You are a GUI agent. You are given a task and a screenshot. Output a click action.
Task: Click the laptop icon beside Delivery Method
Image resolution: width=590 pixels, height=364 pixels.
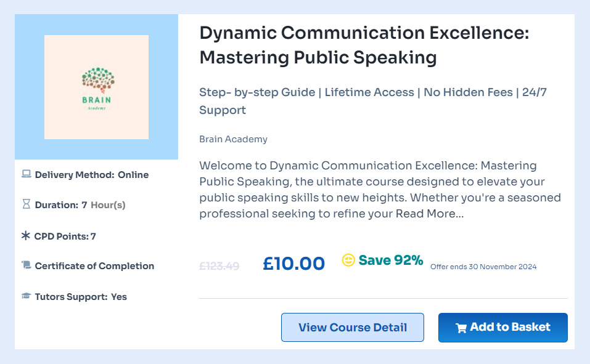[27, 174]
